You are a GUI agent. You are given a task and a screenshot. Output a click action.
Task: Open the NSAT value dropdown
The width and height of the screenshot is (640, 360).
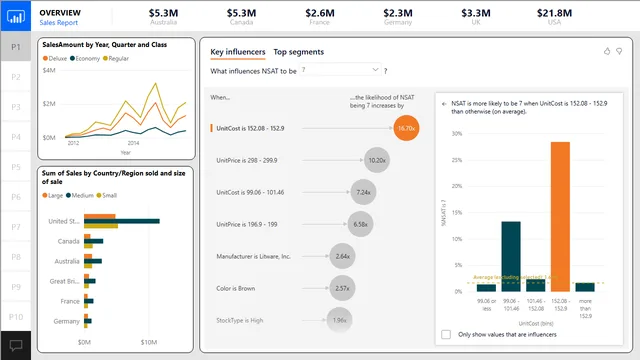(x=340, y=70)
